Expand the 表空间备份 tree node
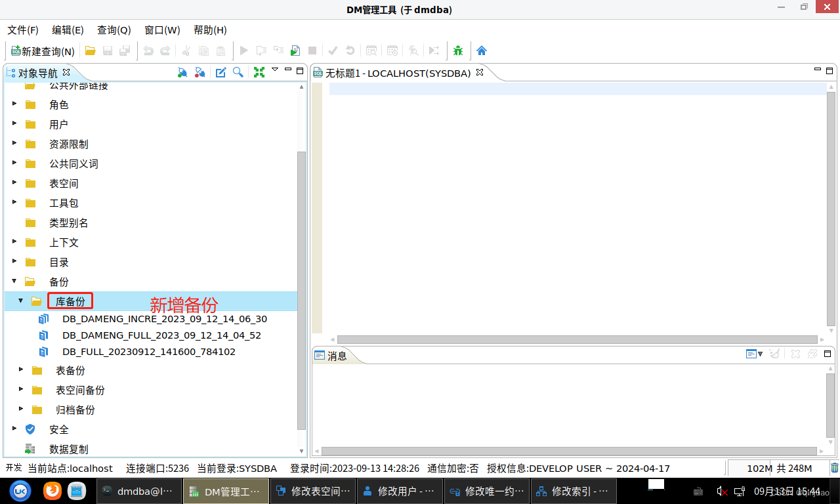Screen dimensions: 840x504 coord(21,389)
